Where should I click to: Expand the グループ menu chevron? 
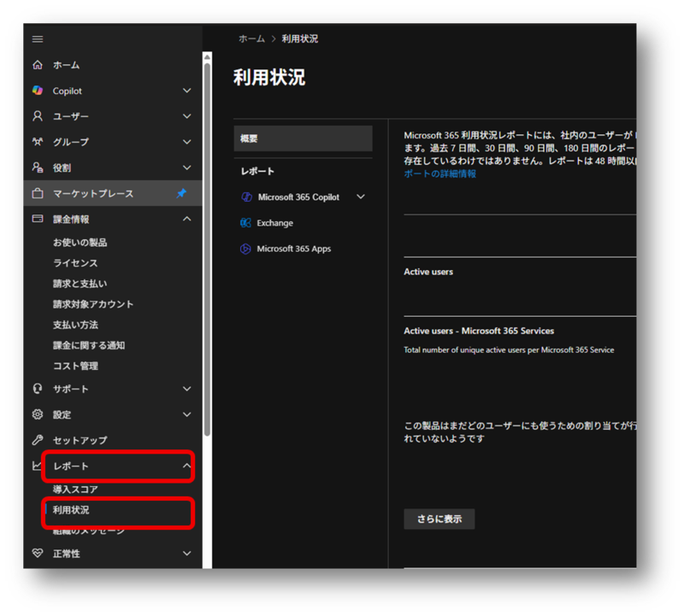click(186, 142)
